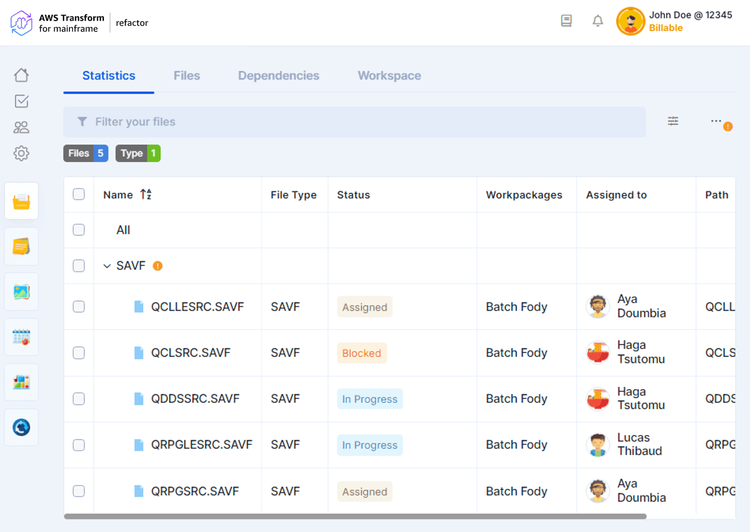Image resolution: width=750 pixels, height=532 pixels.
Task: Click Batch Fody in QCLSRC.SAVF row
Action: [517, 353]
